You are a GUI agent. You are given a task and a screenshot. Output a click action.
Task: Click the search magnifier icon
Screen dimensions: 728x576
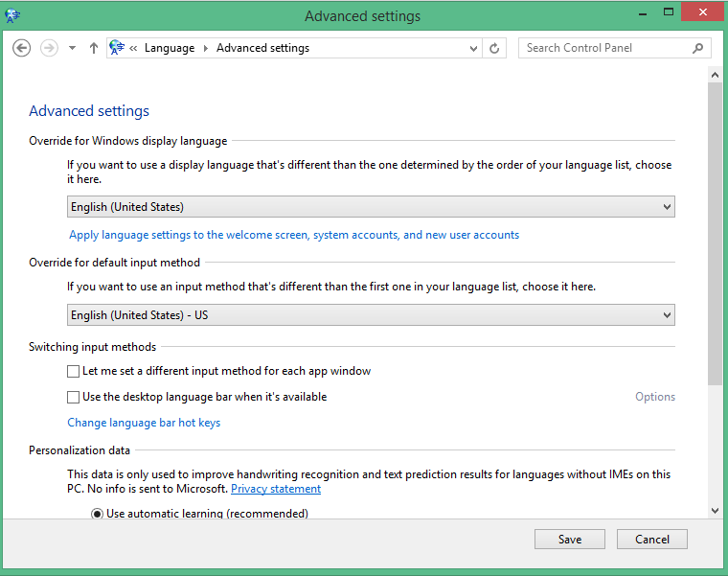pos(697,48)
